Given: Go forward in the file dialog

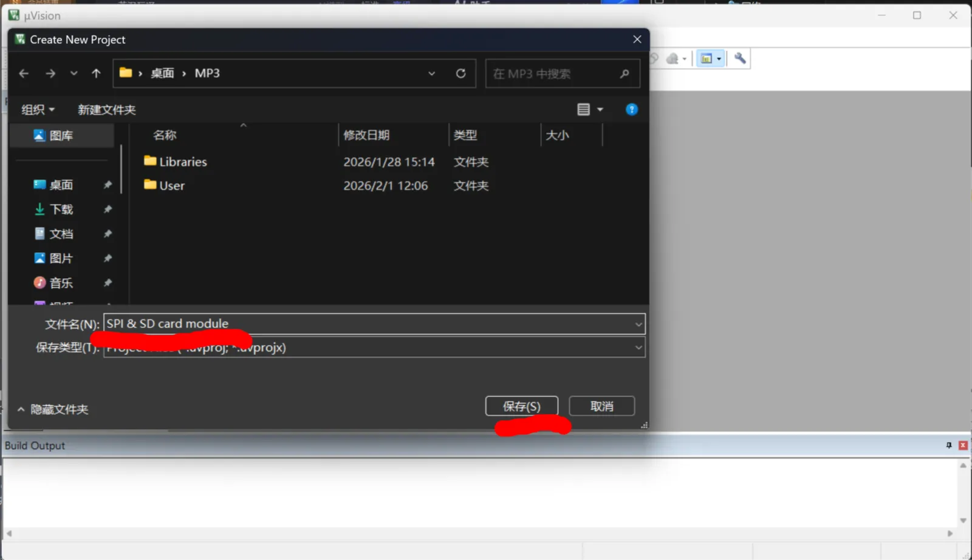Looking at the screenshot, I should [x=50, y=73].
